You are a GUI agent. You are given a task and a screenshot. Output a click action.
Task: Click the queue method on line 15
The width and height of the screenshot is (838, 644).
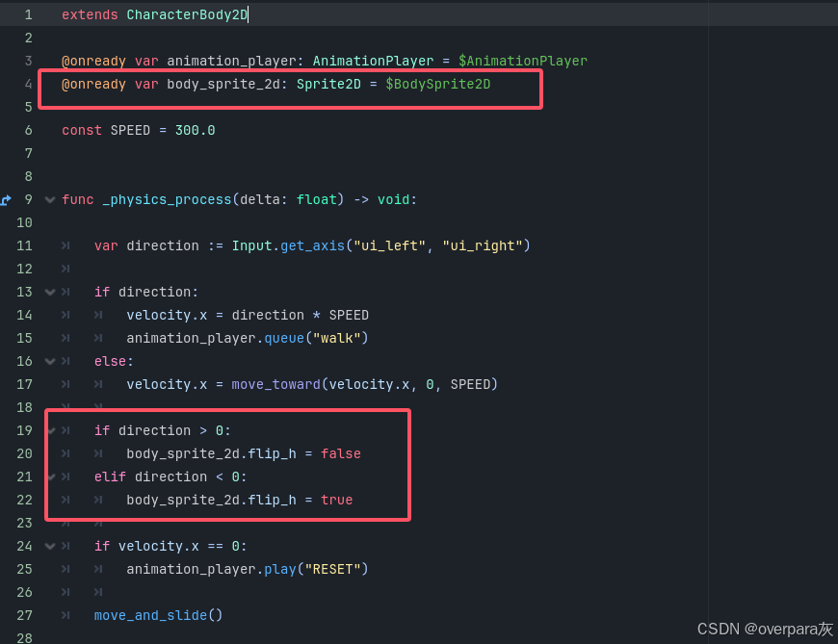point(284,338)
